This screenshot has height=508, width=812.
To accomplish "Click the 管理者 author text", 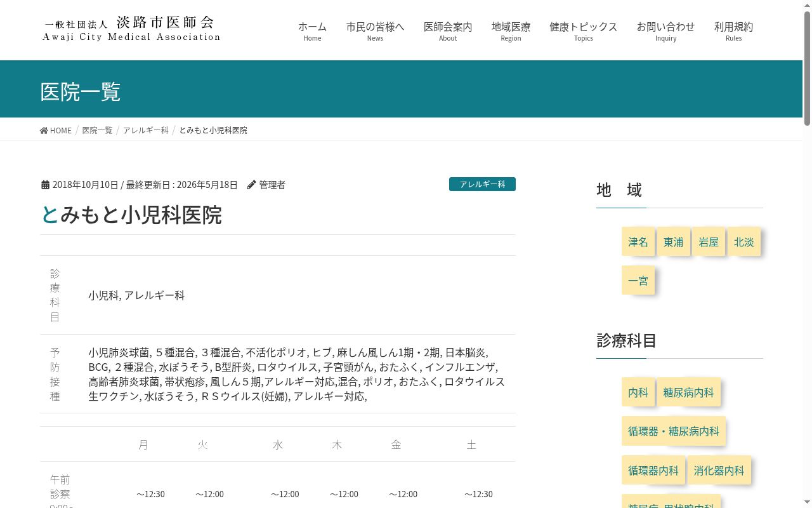I will (272, 185).
